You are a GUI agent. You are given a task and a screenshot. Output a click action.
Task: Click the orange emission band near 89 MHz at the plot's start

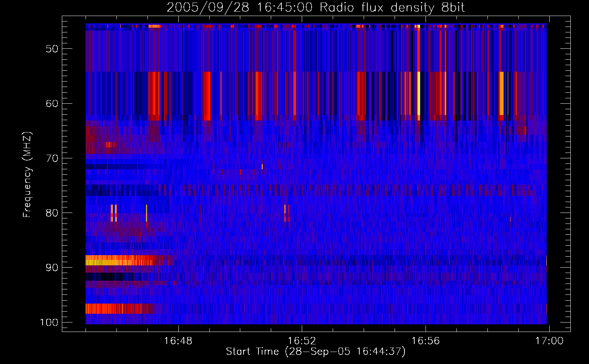coord(122,260)
